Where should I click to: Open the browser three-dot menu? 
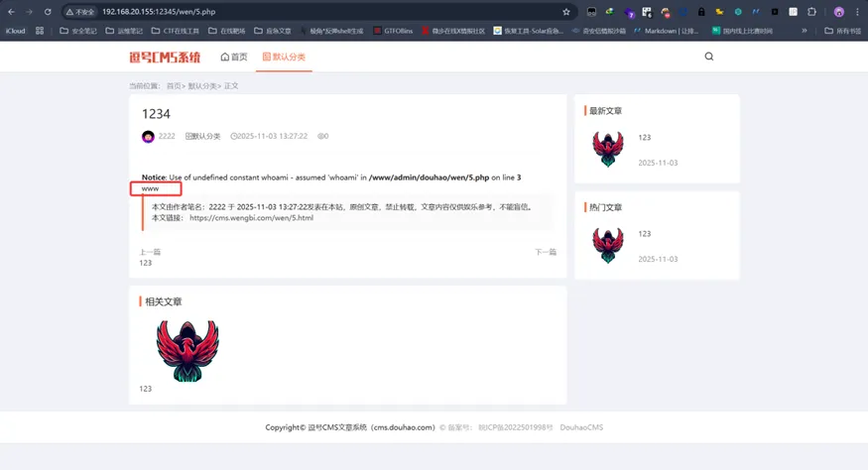click(x=858, y=12)
